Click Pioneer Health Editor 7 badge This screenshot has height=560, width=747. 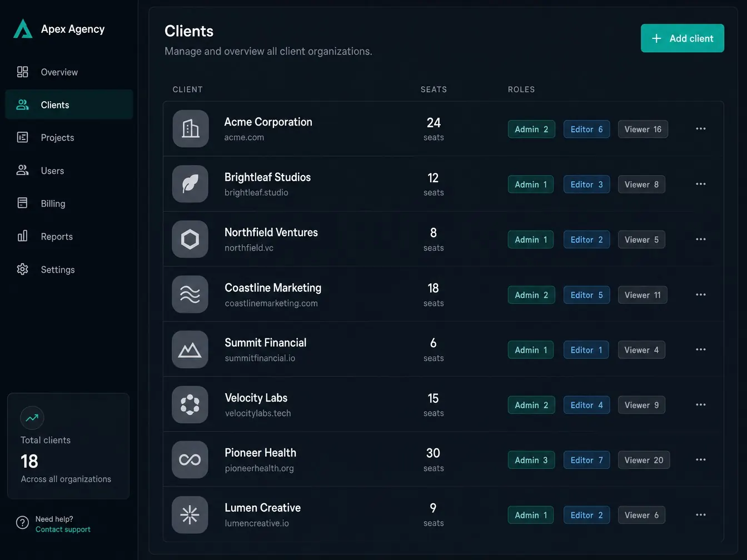tap(586, 460)
